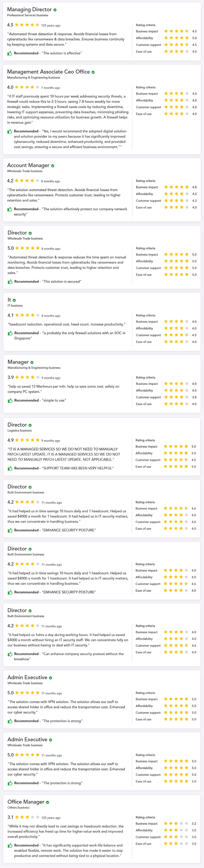Click the "Logistics business" label
204x868 pixels.
20,430
